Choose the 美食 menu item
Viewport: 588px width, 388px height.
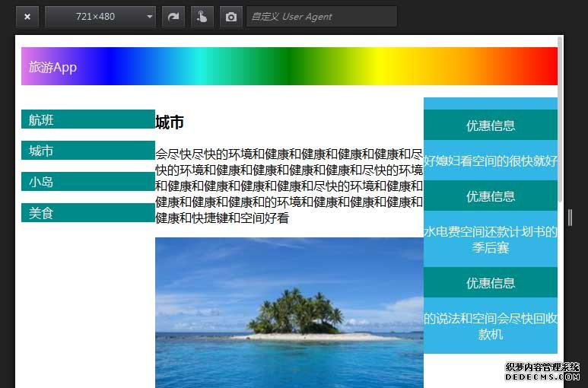pyautogui.click(x=88, y=212)
